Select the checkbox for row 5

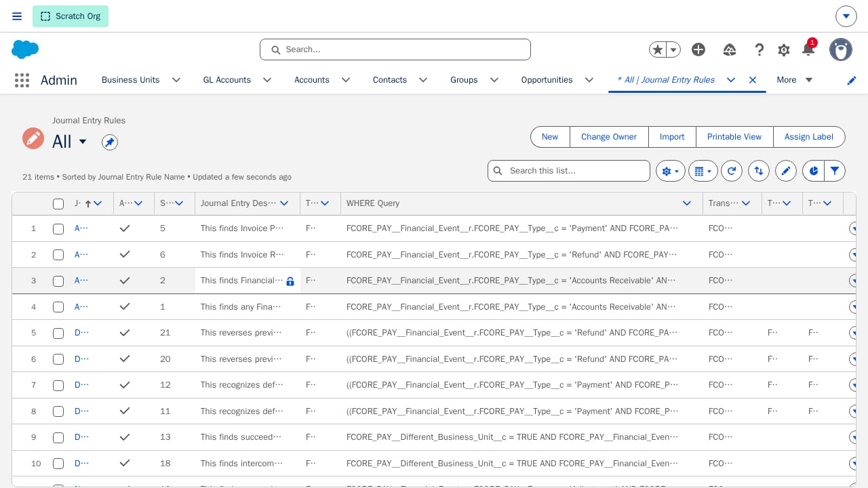pos(58,333)
